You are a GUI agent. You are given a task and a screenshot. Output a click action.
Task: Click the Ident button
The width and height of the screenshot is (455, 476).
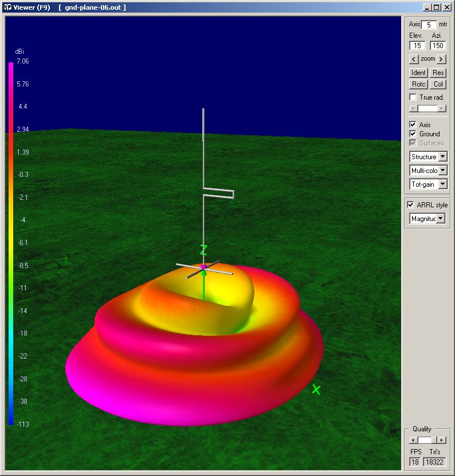418,73
